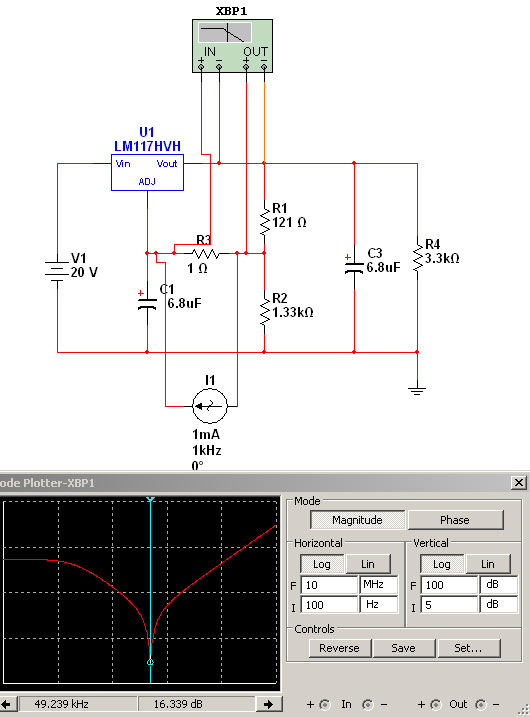Switch Mode to Magnitude
Image resolution: width=530 pixels, height=717 pixels.
[357, 520]
